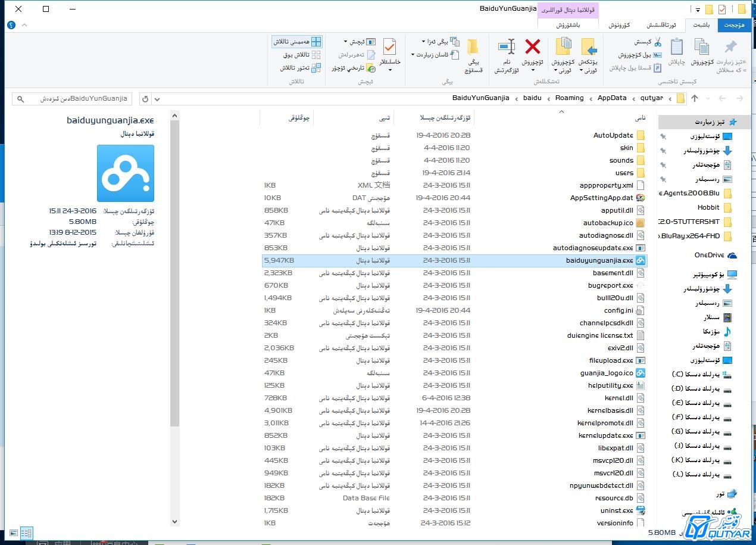Click the Music note icon in the navigation pane

(x=727, y=331)
